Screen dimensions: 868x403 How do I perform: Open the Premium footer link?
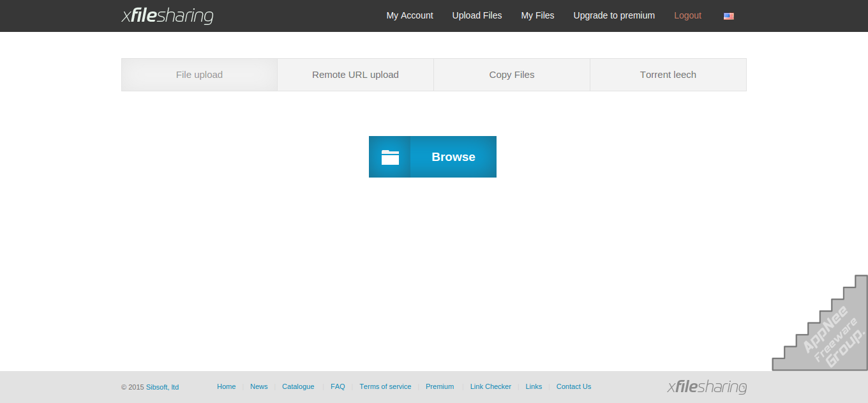[440, 386]
